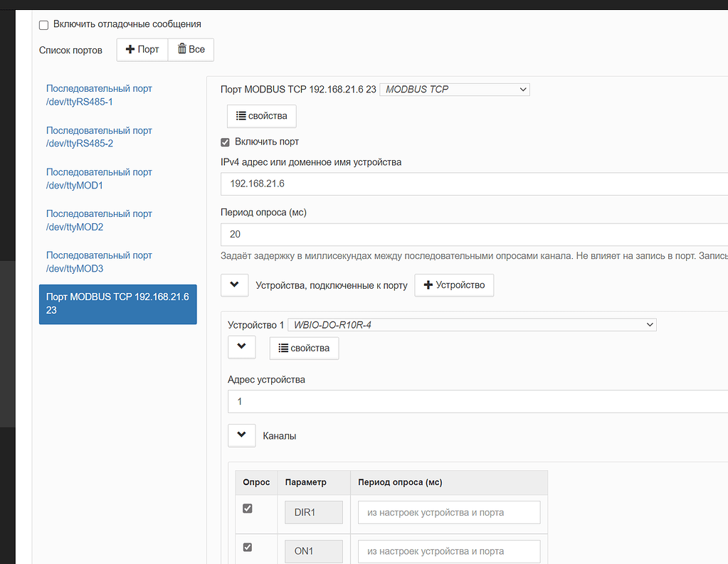Uncheck polling for DIR1 parameter
Image resolution: width=728 pixels, height=564 pixels.
[248, 508]
